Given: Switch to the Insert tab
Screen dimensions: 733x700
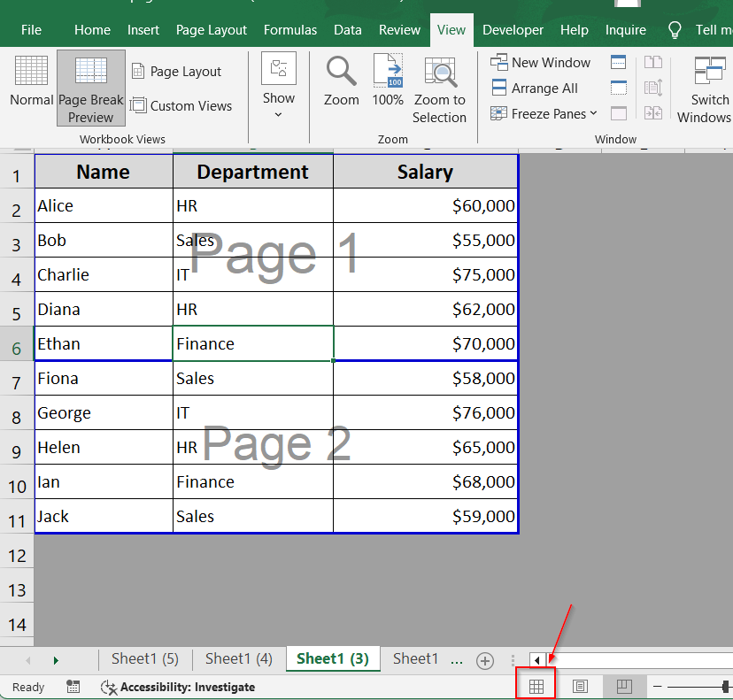Looking at the screenshot, I should click(143, 30).
